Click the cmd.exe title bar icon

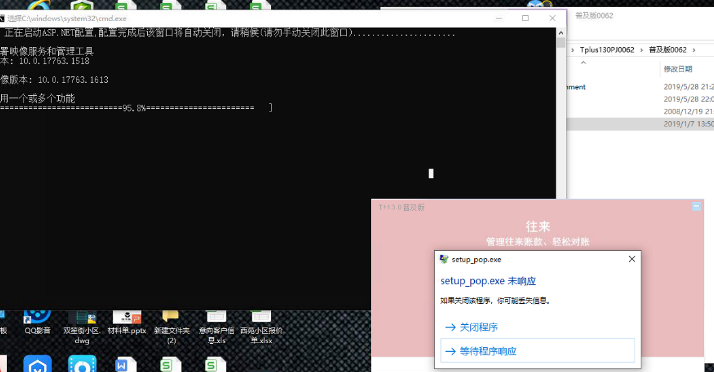click(x=2, y=19)
